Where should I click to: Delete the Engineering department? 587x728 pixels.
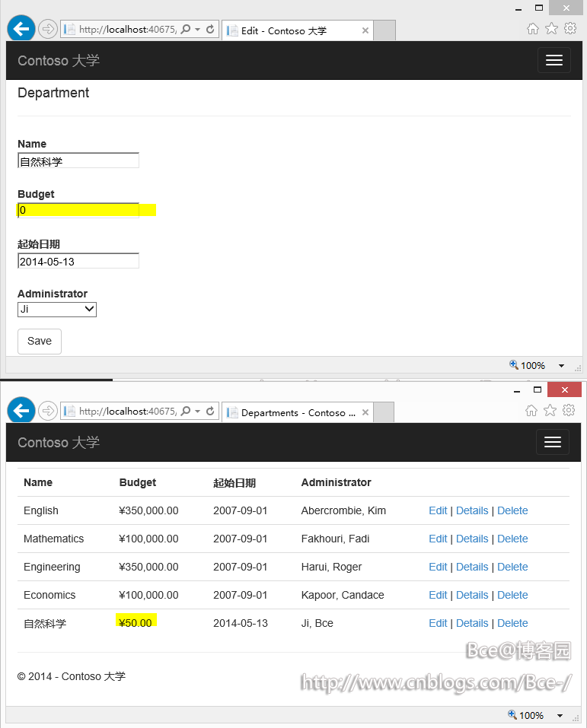(512, 567)
